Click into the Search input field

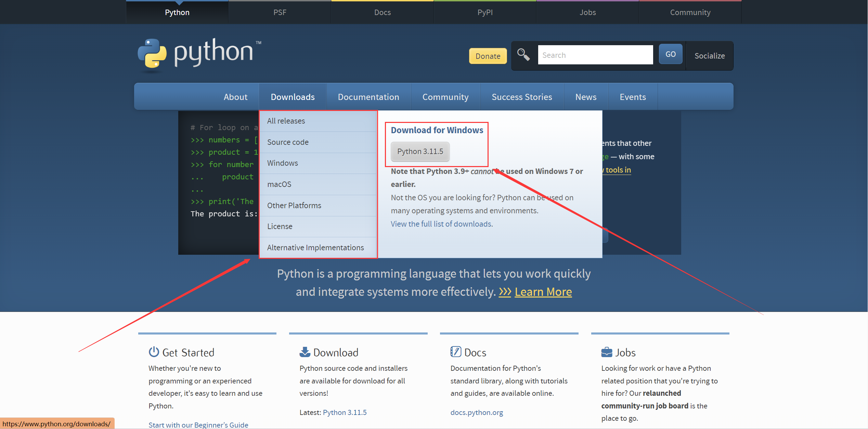coord(595,55)
